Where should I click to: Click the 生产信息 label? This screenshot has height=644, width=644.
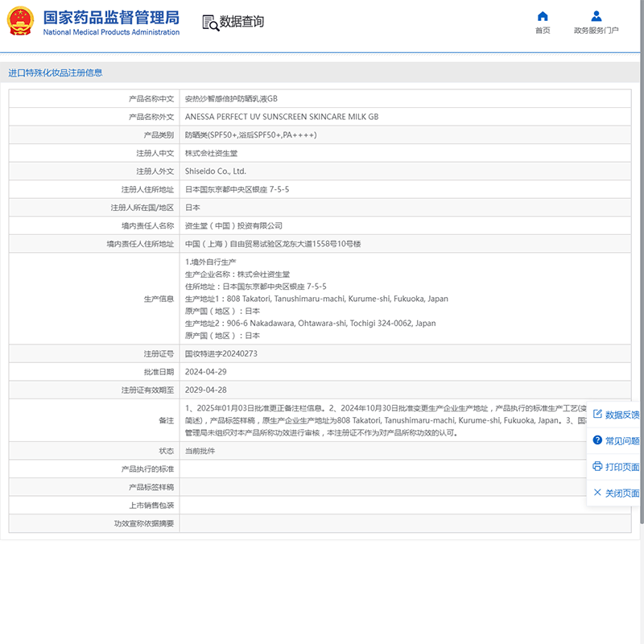coord(159,299)
